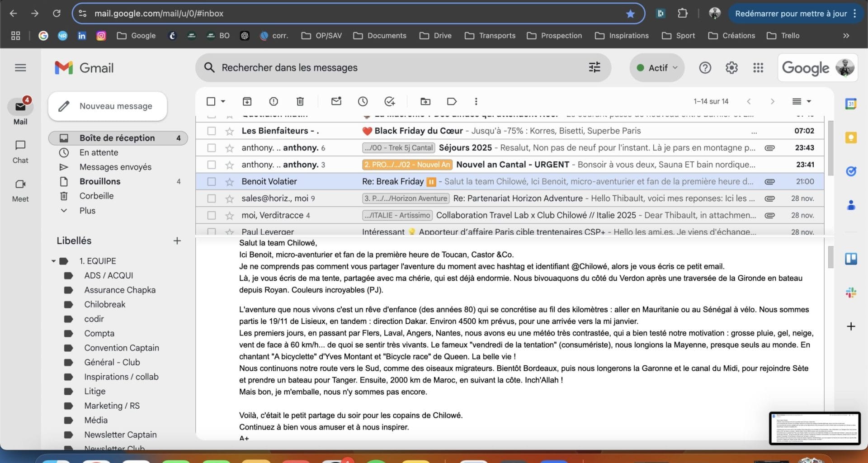868x463 pixels.
Task: Tick checkbox for Verditracce email
Action: point(211,215)
